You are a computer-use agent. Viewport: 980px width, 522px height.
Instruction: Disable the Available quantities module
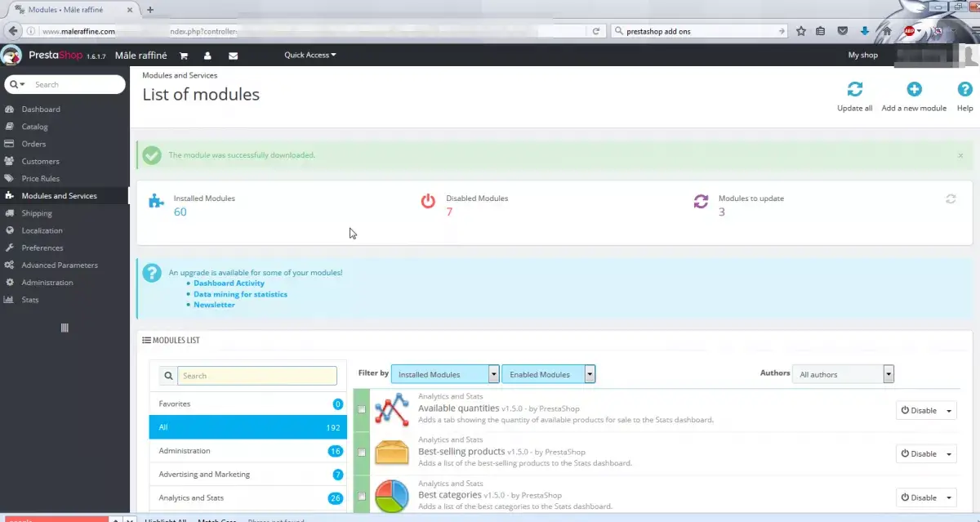tap(919, 410)
